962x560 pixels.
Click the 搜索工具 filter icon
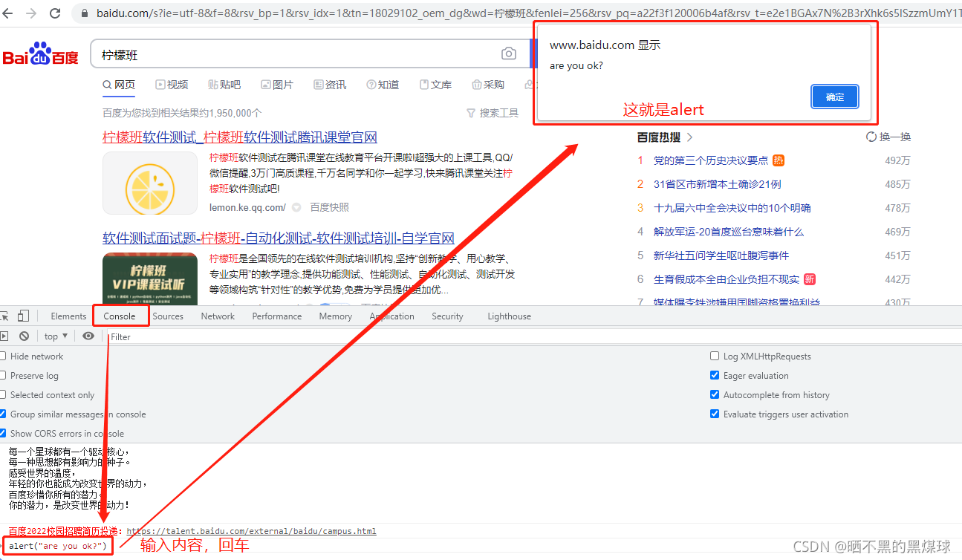[x=471, y=113]
